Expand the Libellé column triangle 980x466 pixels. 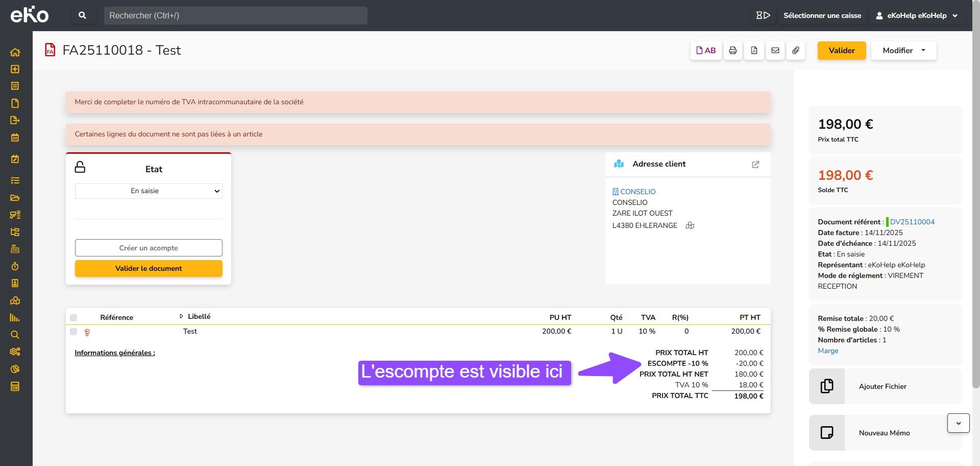tap(181, 317)
